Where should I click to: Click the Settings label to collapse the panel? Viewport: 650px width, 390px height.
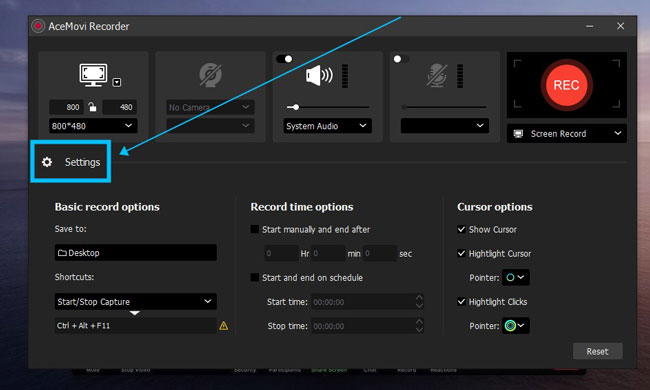tap(82, 162)
